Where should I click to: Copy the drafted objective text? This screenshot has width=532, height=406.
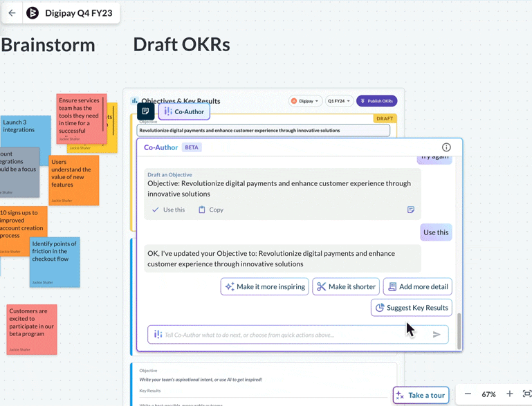pyautogui.click(x=211, y=210)
